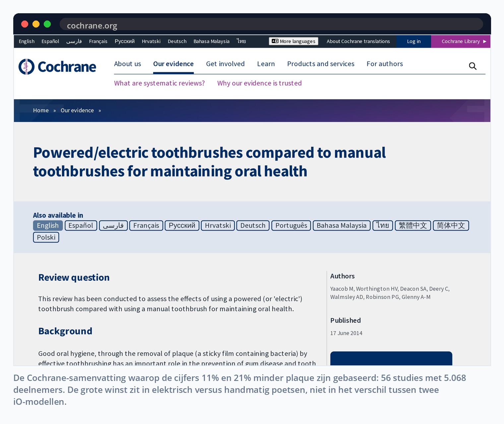504x424 pixels.
Task: Click the Review question heading
Action: [74, 278]
